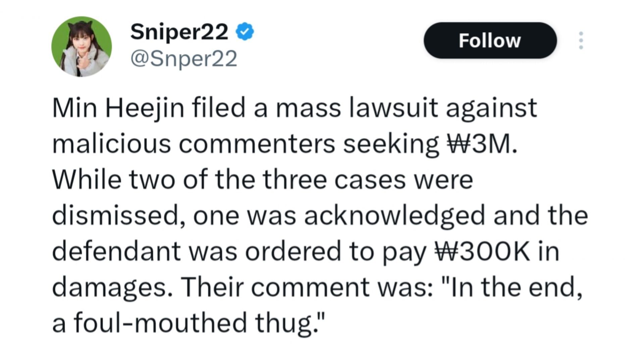Click the word "acknowledged" in the tweet
The image size is (644, 362).
(x=395, y=216)
